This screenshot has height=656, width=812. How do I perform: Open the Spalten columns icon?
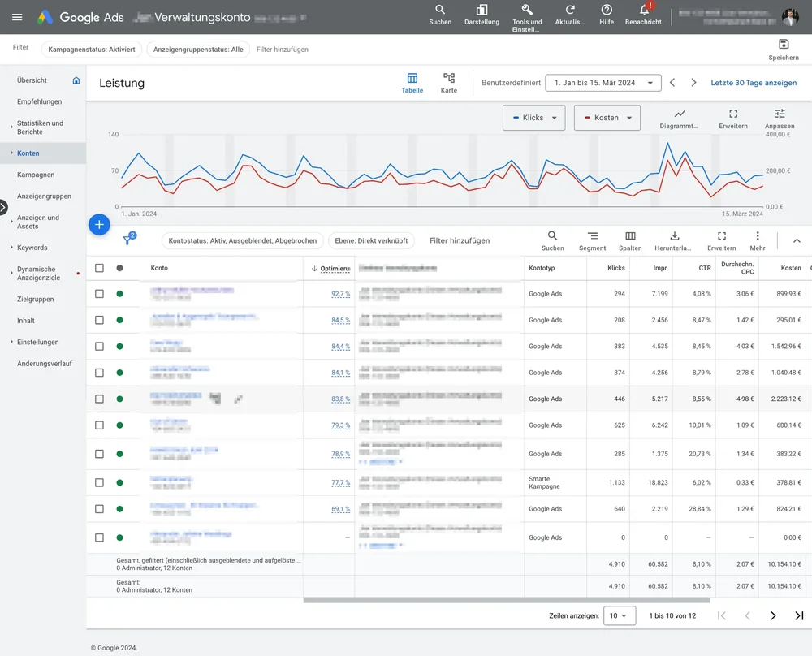coord(630,236)
